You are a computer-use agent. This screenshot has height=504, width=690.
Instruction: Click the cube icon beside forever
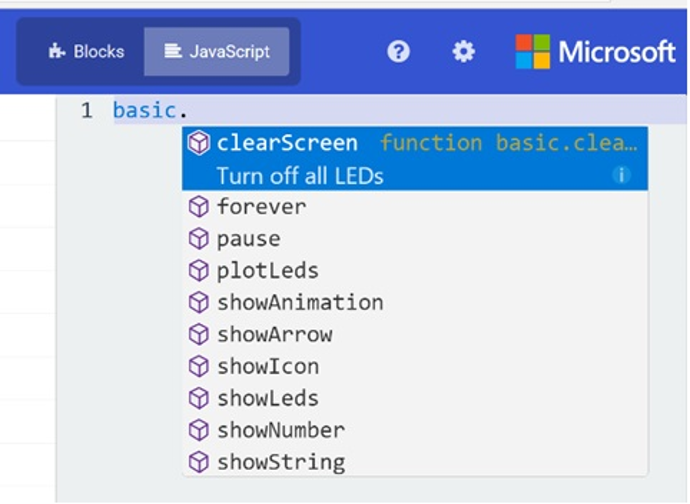click(199, 207)
